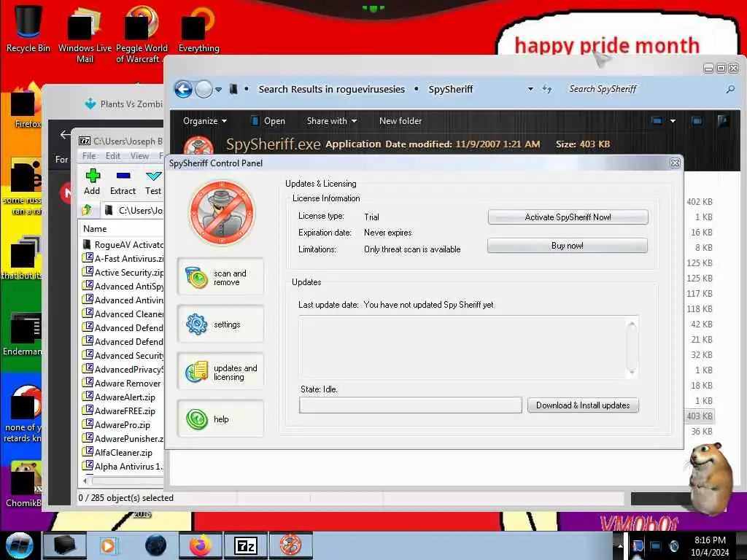747x560 pixels.
Task: Click Activate SpySheriff Now! button
Action: click(x=568, y=217)
